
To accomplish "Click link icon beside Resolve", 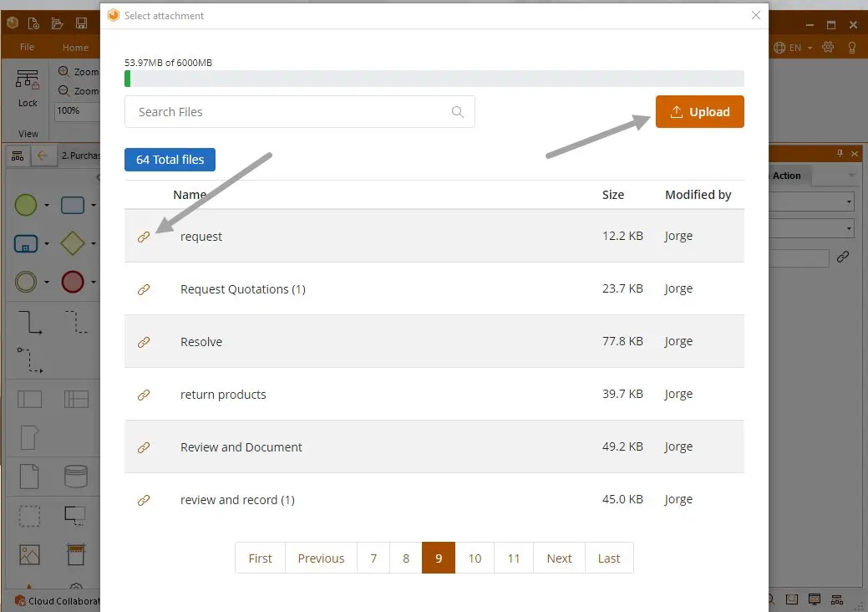I will tap(144, 342).
